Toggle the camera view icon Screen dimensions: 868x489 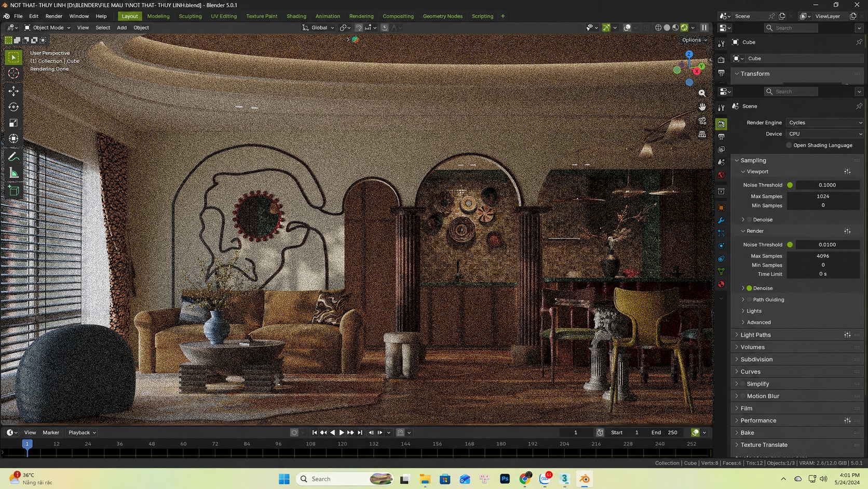click(702, 121)
